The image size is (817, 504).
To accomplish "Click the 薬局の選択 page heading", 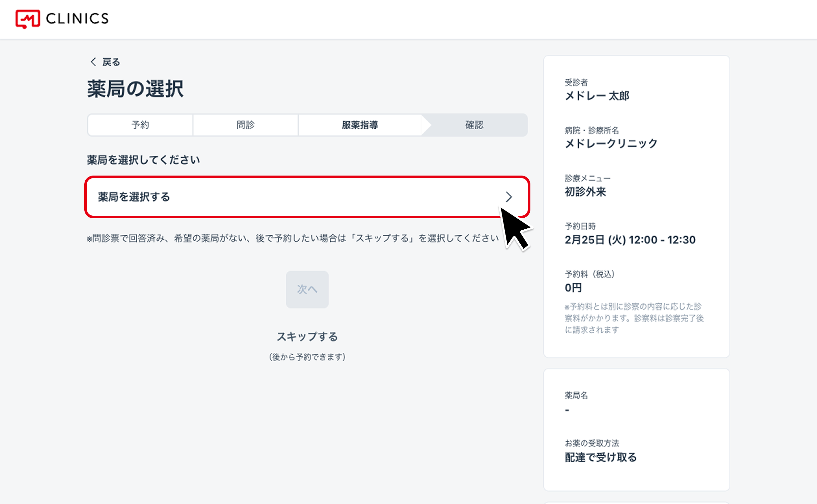I will [135, 89].
